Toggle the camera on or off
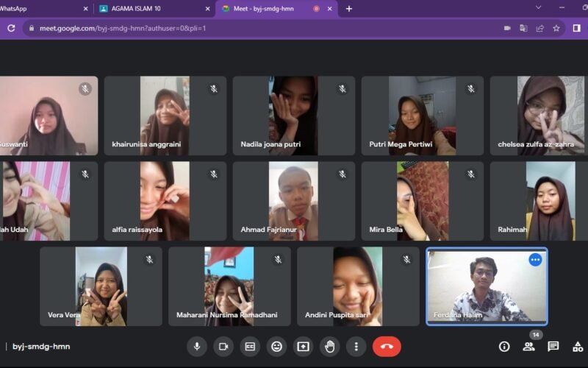Screen dimensions: 588x368 pos(223,347)
